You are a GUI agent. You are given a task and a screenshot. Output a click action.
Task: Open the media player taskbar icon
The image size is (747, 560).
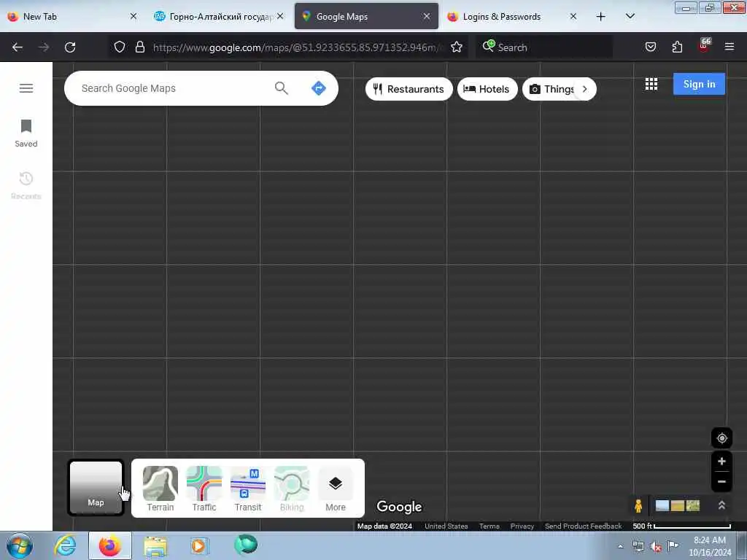point(200,546)
